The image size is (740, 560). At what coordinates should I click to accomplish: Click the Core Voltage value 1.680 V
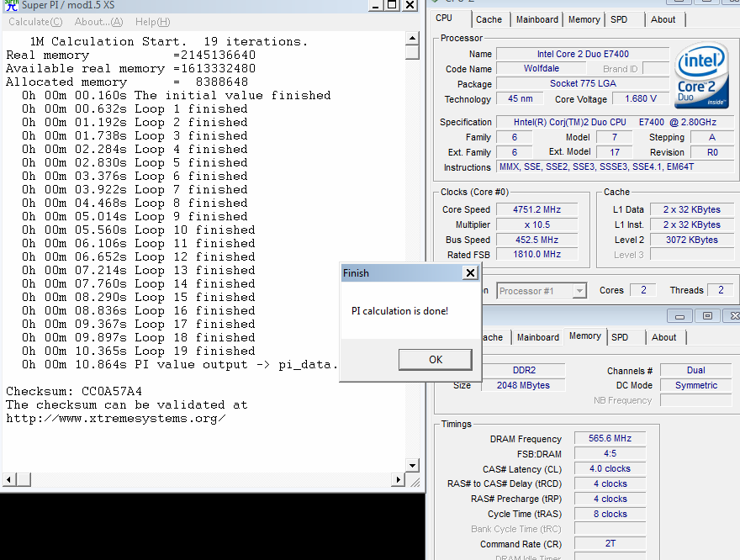[x=641, y=98]
